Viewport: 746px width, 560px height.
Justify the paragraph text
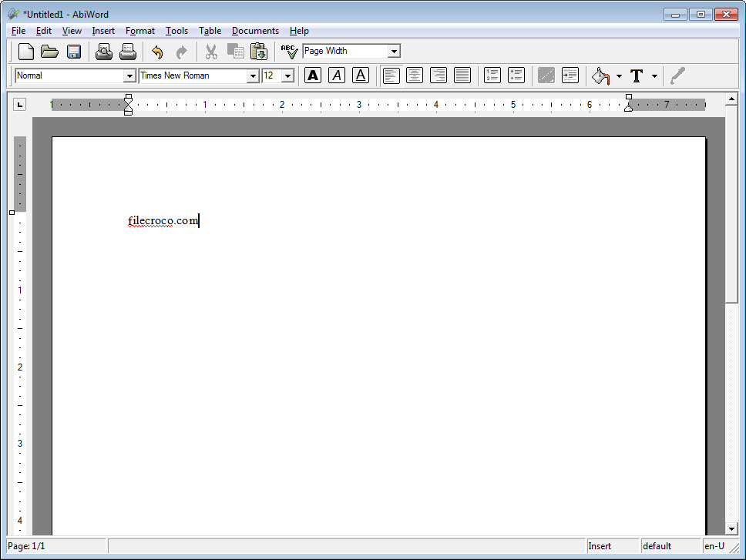pyautogui.click(x=462, y=75)
